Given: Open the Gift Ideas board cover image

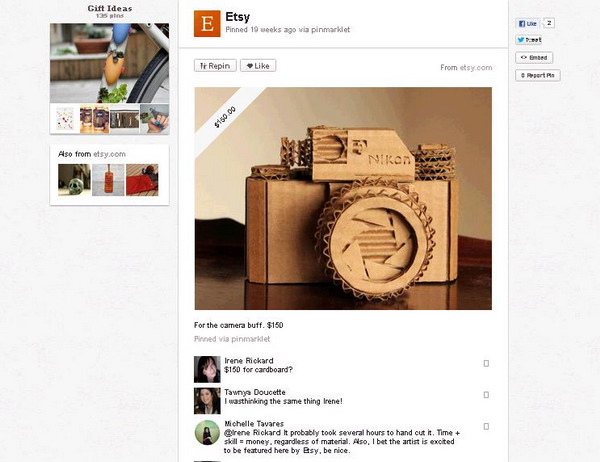Looking at the screenshot, I should pyautogui.click(x=109, y=63).
